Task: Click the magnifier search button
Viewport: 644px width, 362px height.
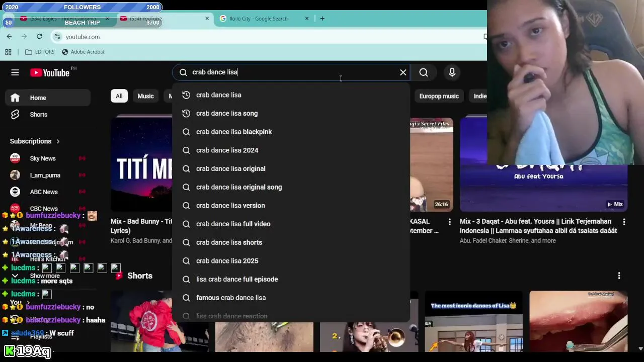Action: click(x=424, y=72)
